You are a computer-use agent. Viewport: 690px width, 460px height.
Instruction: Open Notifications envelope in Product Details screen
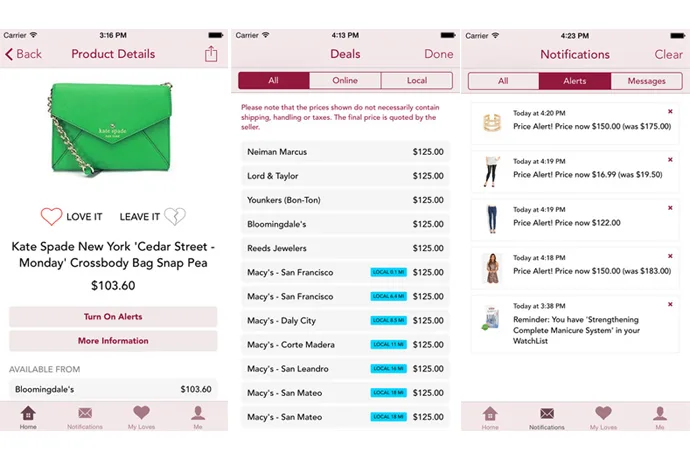[85, 417]
